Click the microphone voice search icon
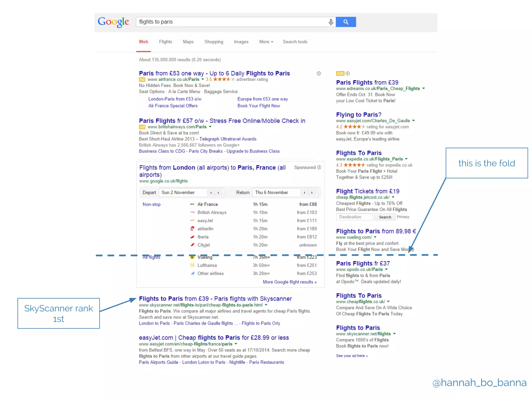 point(331,22)
